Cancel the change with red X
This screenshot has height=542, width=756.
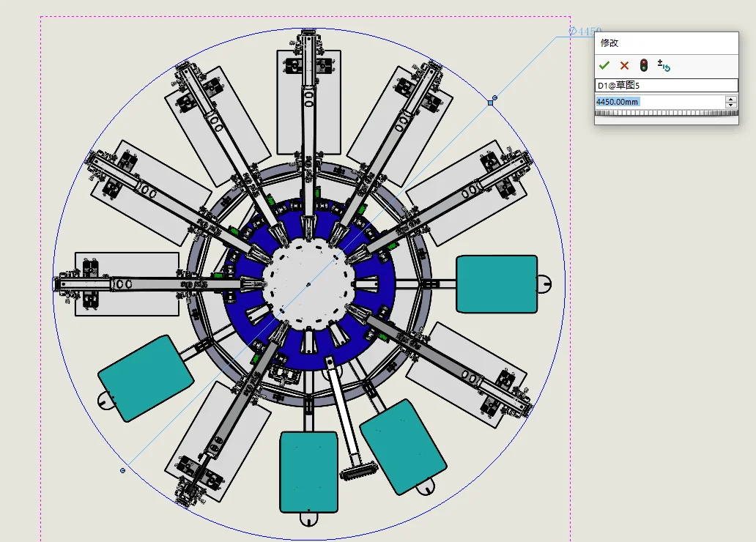[624, 66]
